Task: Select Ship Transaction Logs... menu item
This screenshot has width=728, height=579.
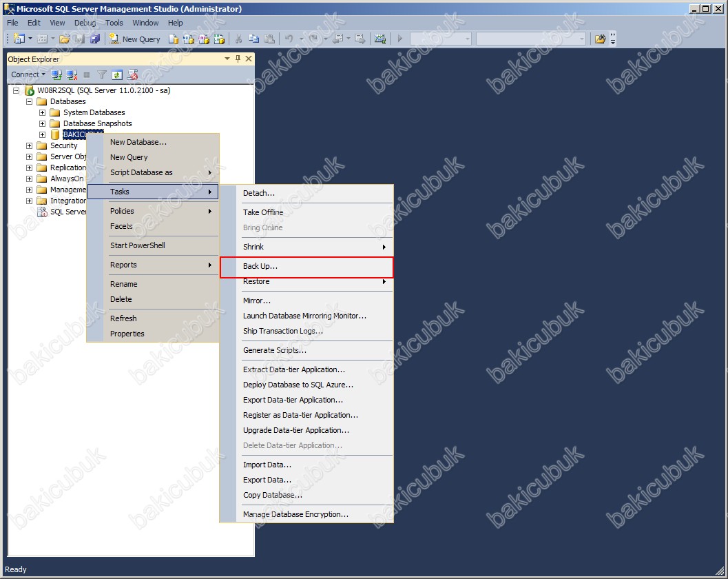Action: 306,331
